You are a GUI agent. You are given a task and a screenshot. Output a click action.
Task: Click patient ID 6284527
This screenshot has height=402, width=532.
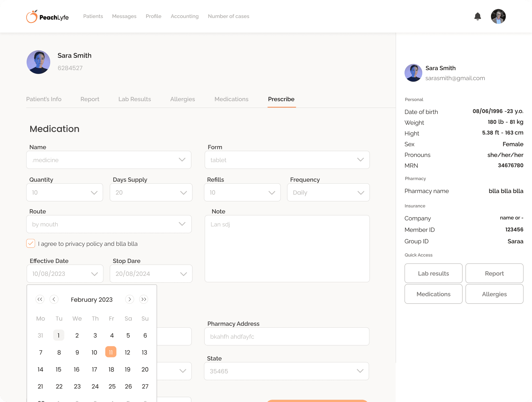tap(70, 68)
